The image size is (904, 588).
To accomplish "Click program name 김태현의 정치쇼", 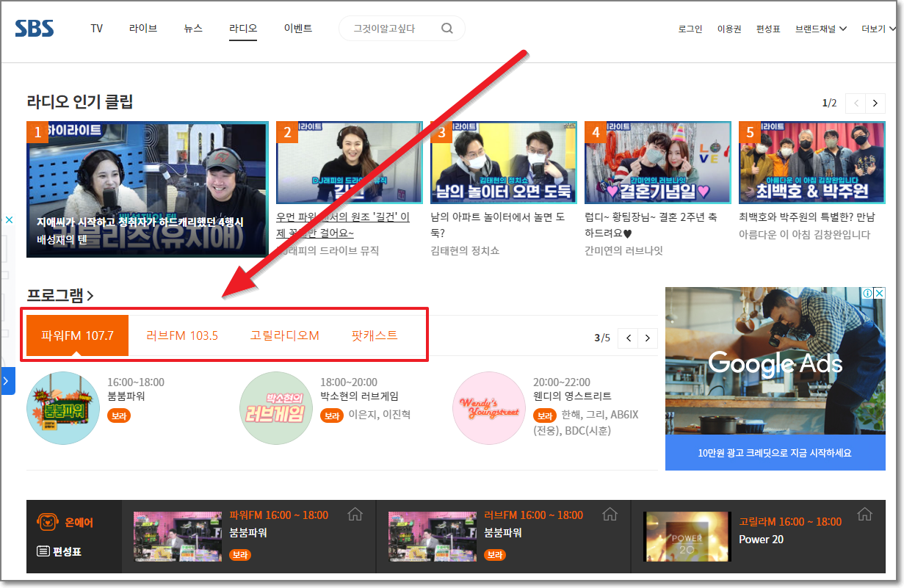I will pos(465,250).
